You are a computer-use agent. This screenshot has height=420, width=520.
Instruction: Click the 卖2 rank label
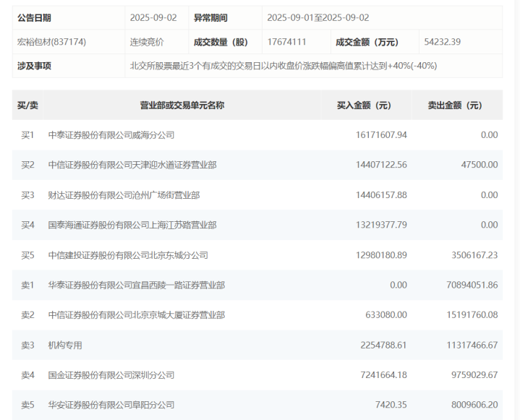[x=27, y=314]
